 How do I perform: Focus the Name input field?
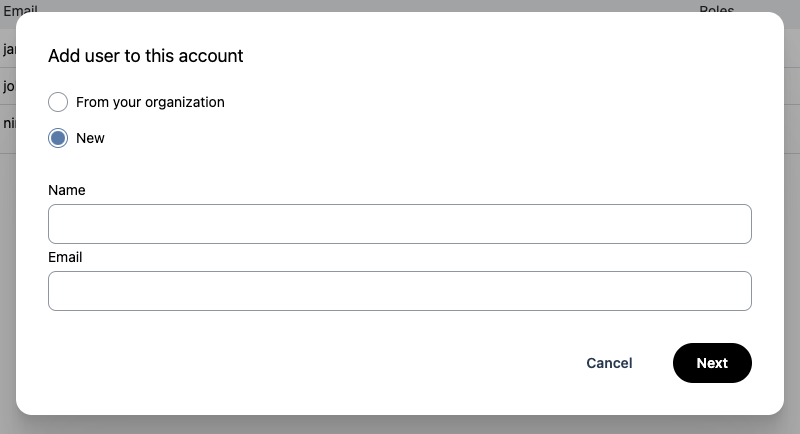[399, 224]
